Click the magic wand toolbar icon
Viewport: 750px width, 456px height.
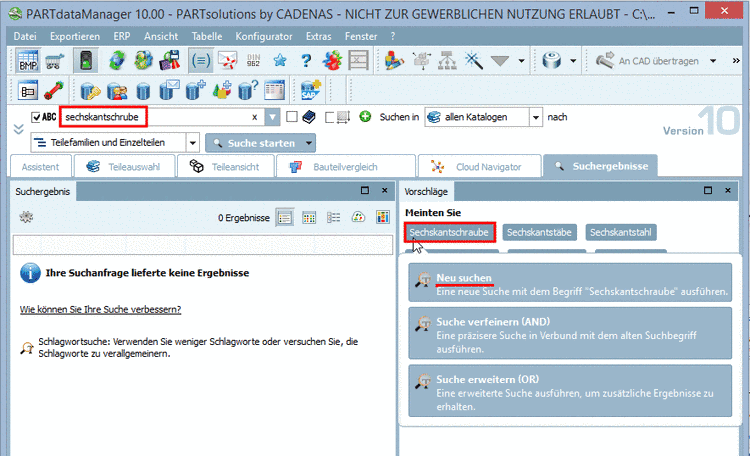474,61
